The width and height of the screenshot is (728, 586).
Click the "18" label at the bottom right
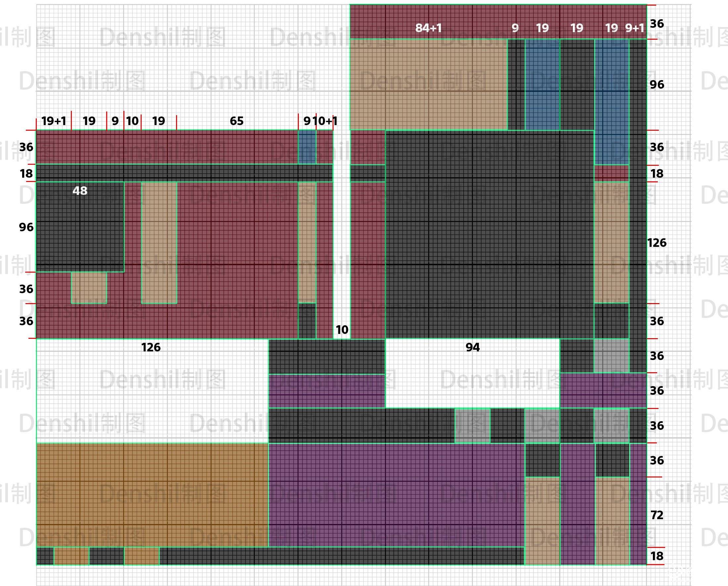pyautogui.click(x=657, y=556)
